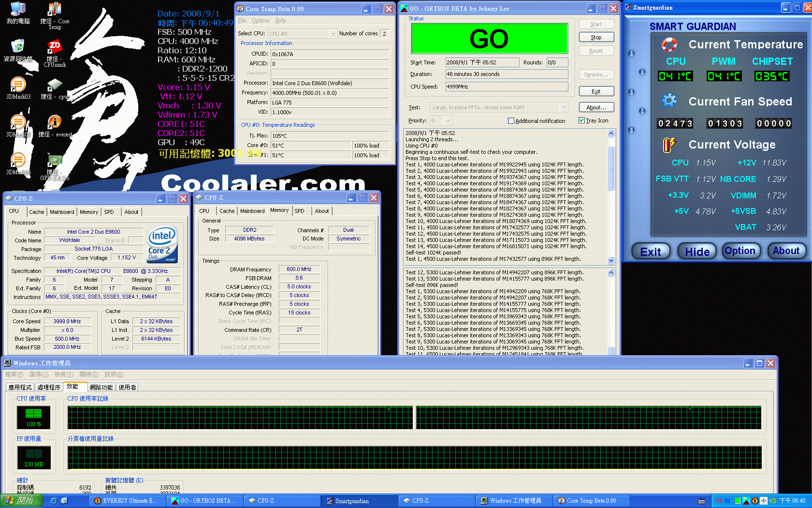Hide the Smart Guardian window

pyautogui.click(x=696, y=251)
